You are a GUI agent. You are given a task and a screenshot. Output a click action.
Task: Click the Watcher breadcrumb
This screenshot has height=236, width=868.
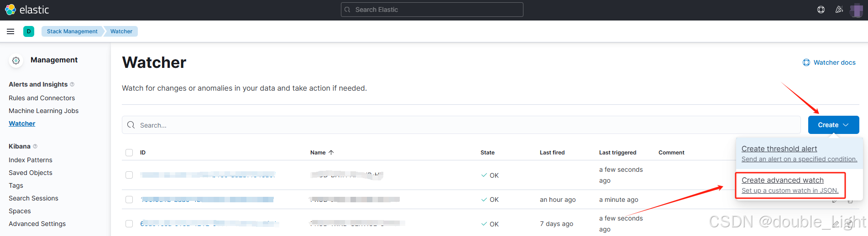pyautogui.click(x=121, y=31)
